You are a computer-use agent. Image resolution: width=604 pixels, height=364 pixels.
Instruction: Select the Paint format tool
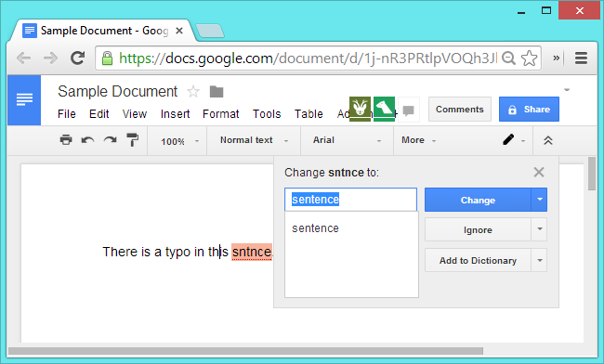(133, 140)
